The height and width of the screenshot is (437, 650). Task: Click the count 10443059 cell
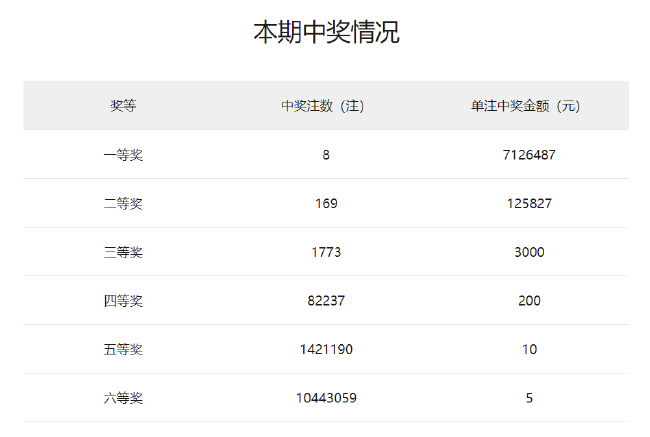(326, 398)
